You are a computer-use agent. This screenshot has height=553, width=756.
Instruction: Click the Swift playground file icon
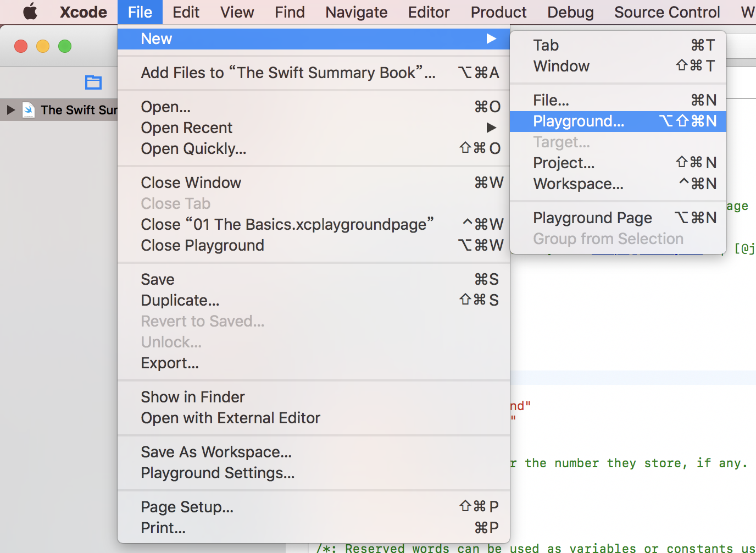coord(29,110)
